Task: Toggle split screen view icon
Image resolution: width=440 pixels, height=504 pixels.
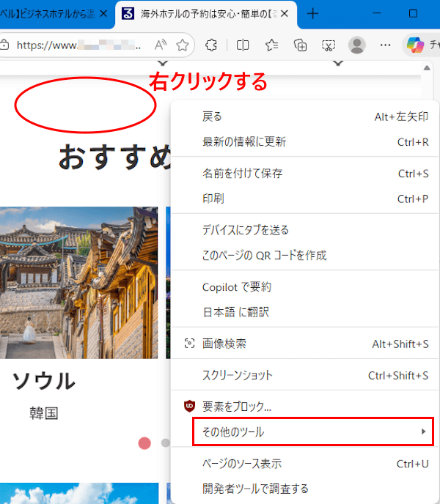Action: pyautogui.click(x=243, y=45)
